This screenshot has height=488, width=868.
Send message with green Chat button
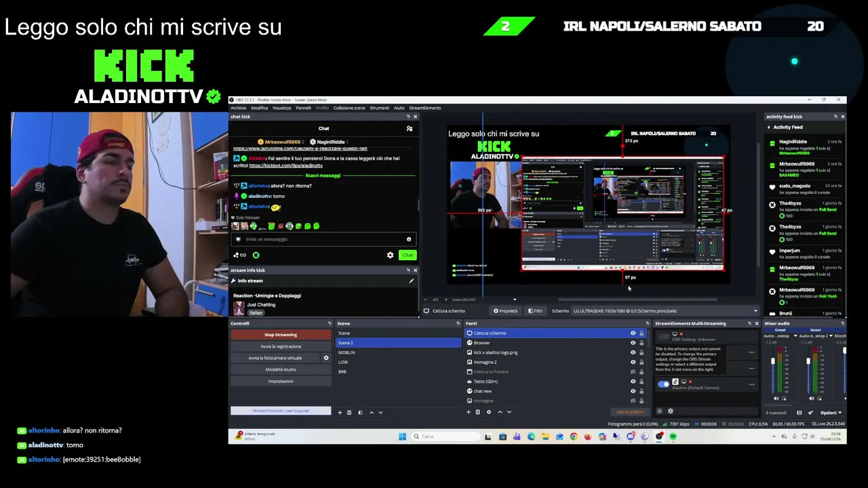(x=407, y=255)
